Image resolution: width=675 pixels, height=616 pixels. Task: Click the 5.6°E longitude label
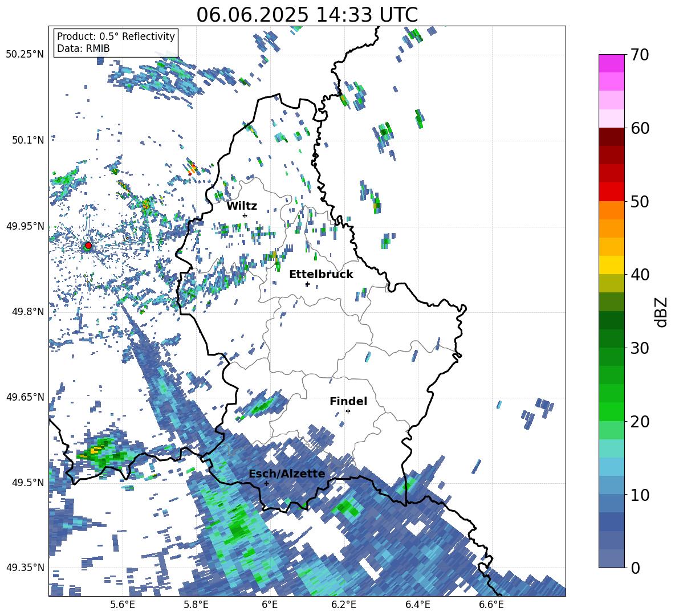(x=122, y=605)
